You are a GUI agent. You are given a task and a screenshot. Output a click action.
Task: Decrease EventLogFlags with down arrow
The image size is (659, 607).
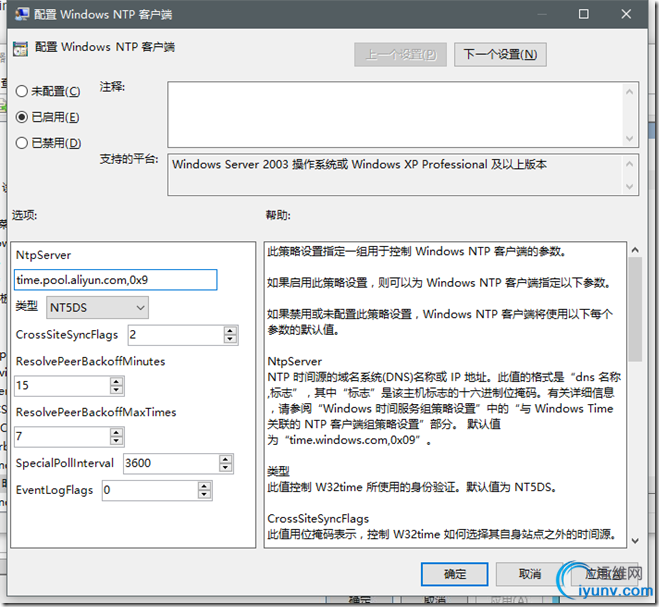point(204,495)
